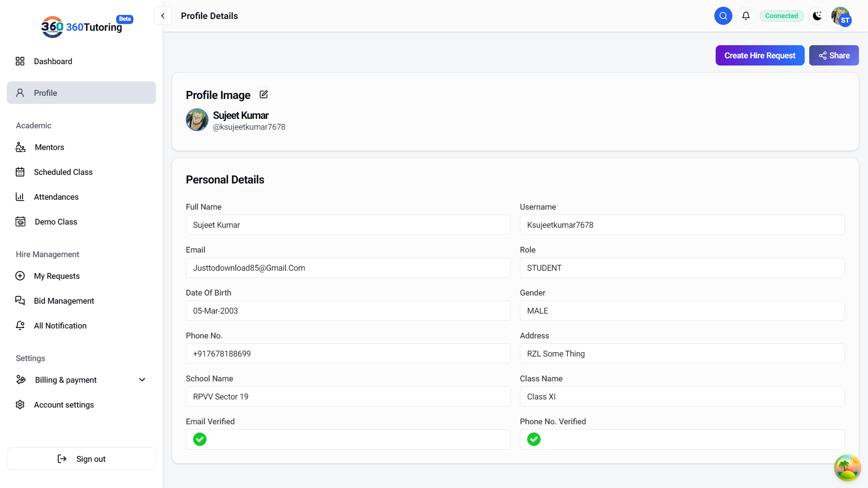Click the blue search icon
The width and height of the screenshot is (868, 488).
(x=723, y=16)
